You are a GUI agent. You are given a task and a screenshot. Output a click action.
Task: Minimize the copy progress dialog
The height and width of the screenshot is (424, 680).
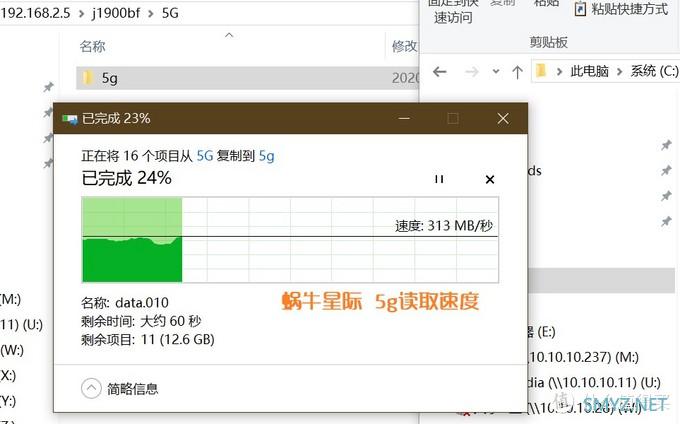coord(404,118)
